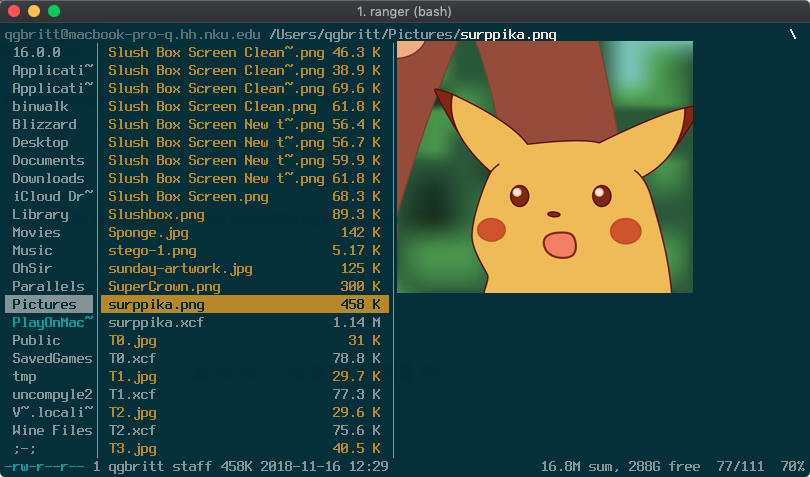This screenshot has height=477, width=810.
Task: Choose the T0.xcf file
Action: pyautogui.click(x=244, y=359)
